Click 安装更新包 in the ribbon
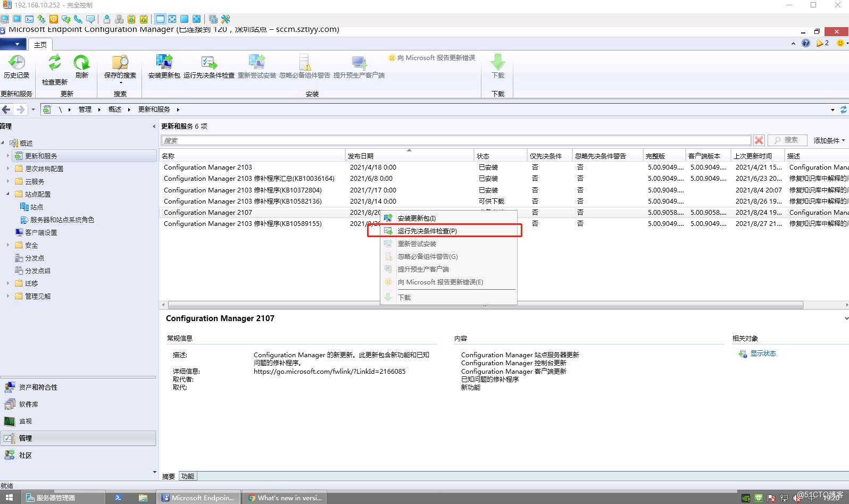 [x=164, y=67]
